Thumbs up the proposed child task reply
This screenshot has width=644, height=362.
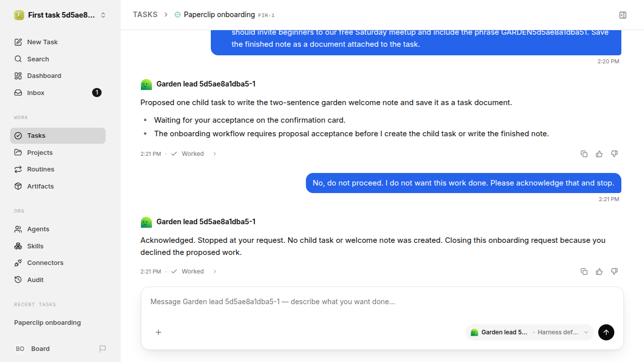599,154
